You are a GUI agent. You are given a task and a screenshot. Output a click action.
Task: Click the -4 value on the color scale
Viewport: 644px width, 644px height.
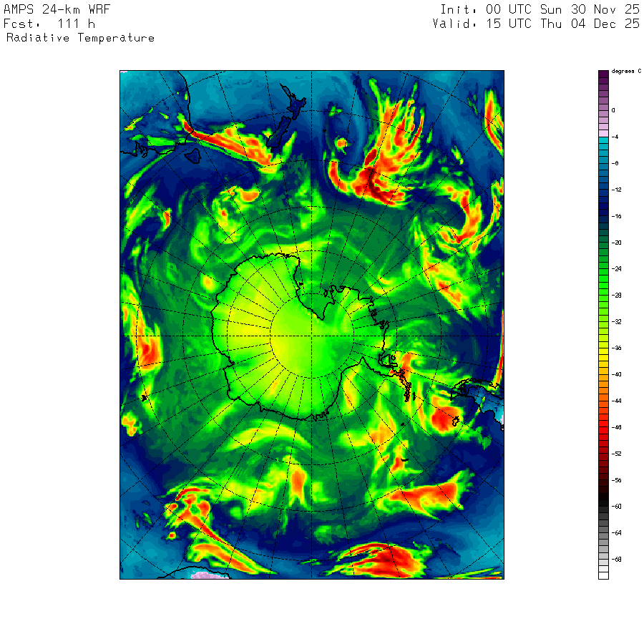click(x=615, y=137)
